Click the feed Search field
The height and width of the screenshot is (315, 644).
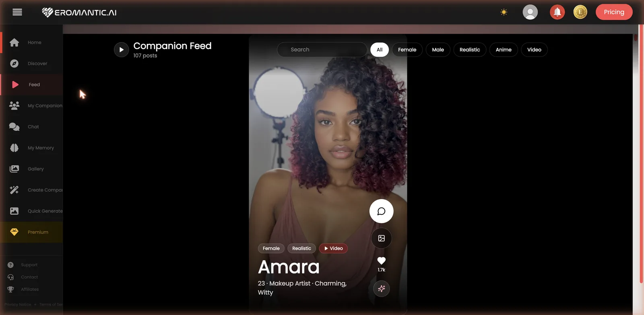click(322, 49)
